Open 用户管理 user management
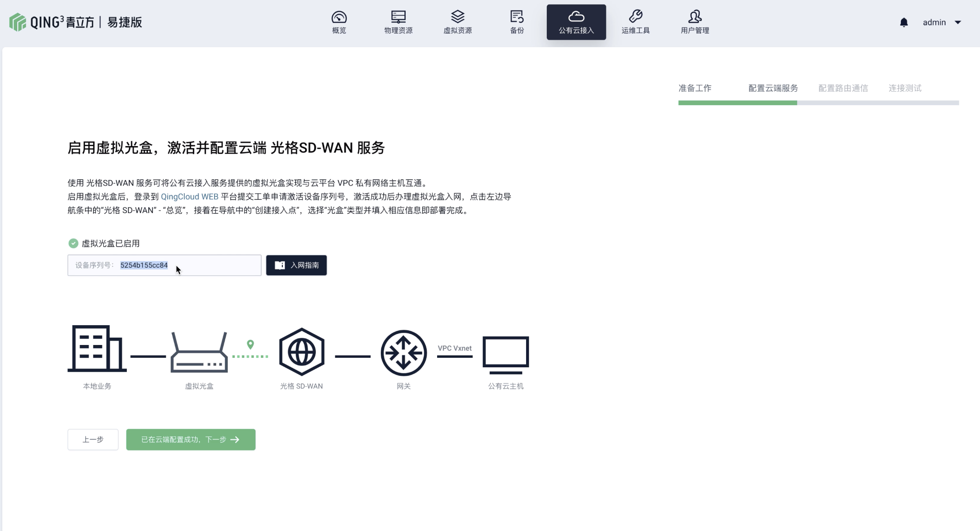Viewport: 980px width, 531px height. click(x=695, y=22)
